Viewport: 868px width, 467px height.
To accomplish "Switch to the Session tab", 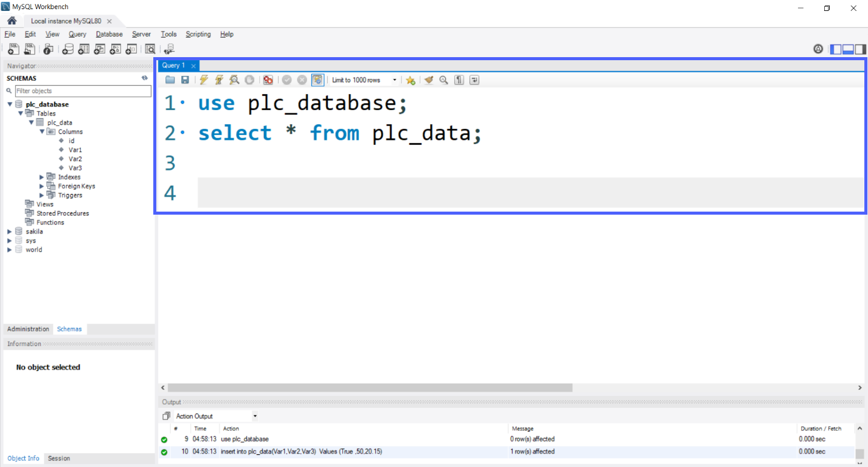I will [59, 458].
